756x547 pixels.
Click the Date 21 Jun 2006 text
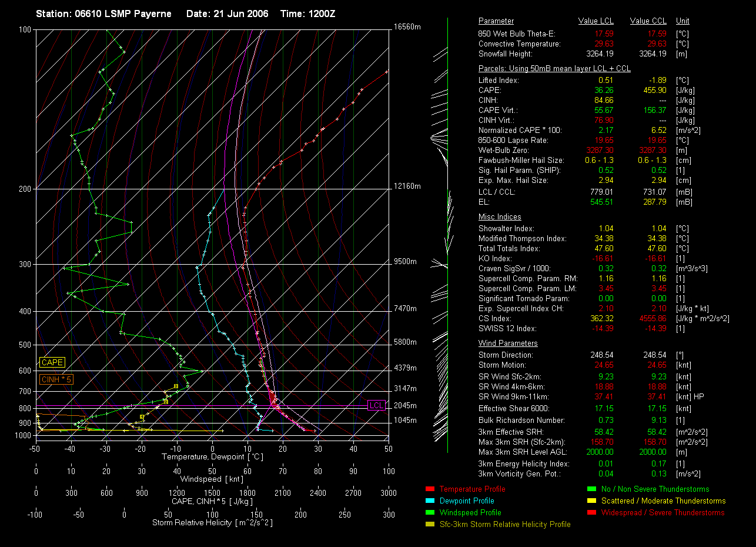(x=227, y=14)
